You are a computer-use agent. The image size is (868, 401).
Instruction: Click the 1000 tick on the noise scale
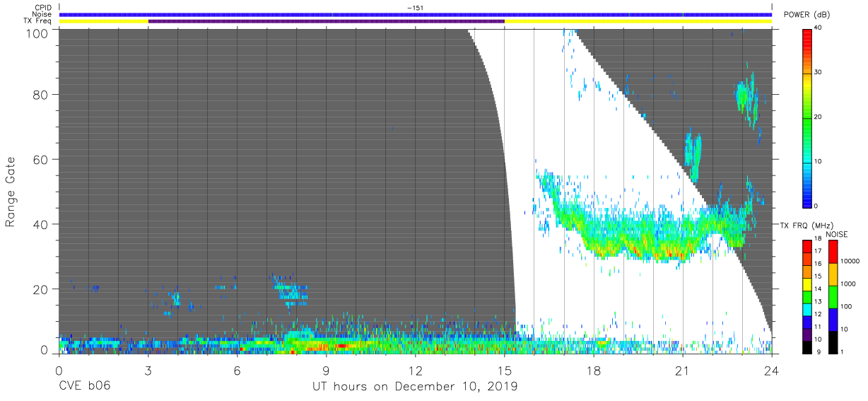848,284
